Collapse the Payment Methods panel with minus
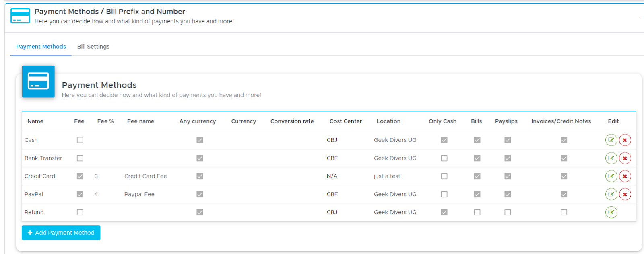Screen dimensions: 644x254 642,18
